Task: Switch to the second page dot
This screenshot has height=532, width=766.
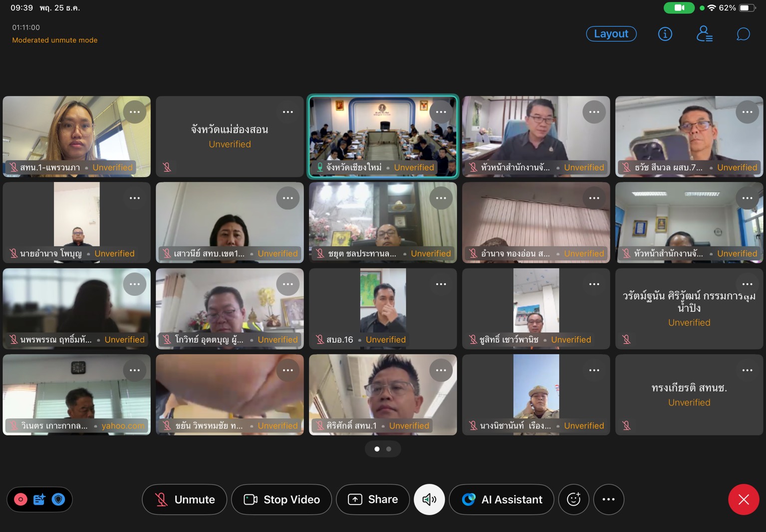Action: coord(389,449)
